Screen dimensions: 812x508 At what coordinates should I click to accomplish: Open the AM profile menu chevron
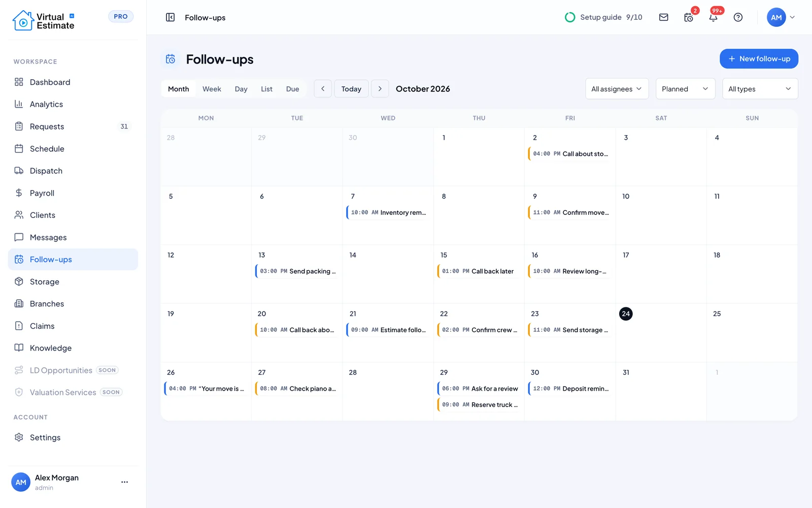tap(792, 17)
